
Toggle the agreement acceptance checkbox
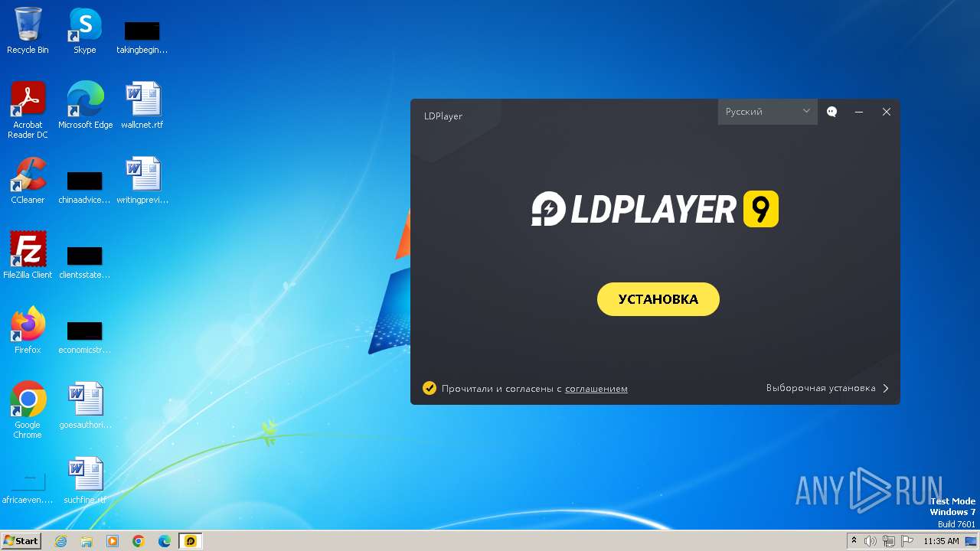[x=430, y=388]
